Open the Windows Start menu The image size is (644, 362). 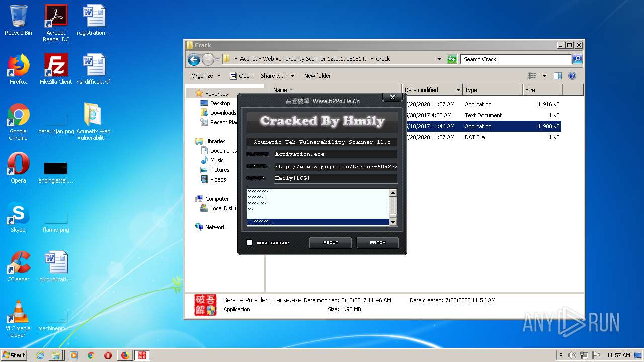click(14, 355)
